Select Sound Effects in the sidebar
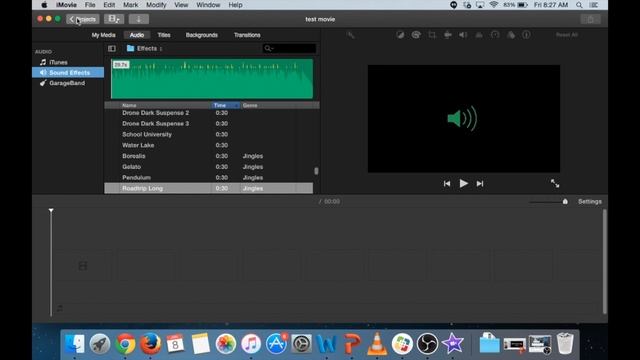 (68, 73)
